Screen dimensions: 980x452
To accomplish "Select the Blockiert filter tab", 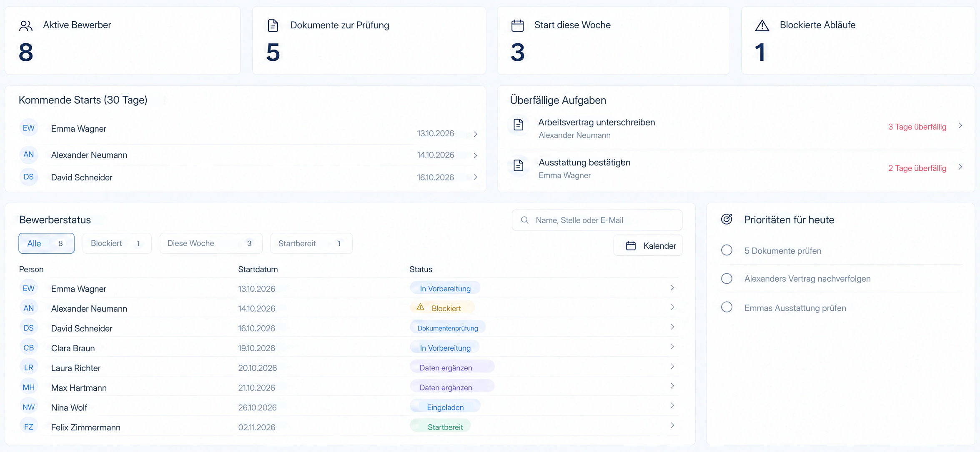I will point(117,243).
